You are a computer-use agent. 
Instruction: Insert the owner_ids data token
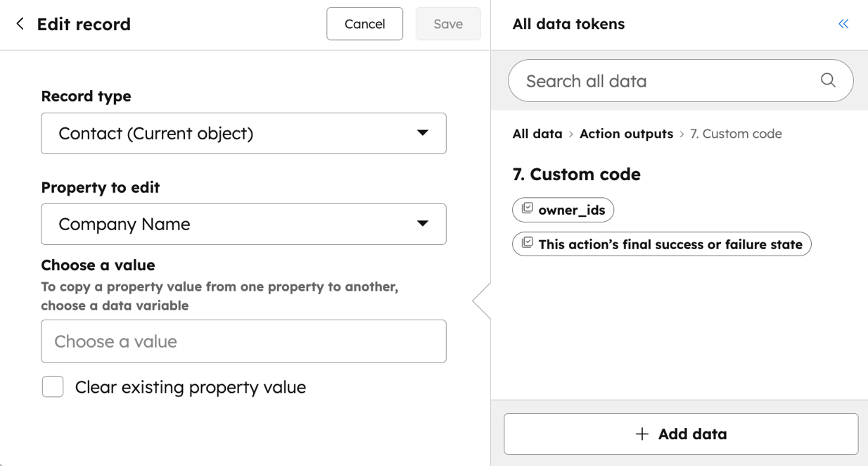(x=563, y=210)
